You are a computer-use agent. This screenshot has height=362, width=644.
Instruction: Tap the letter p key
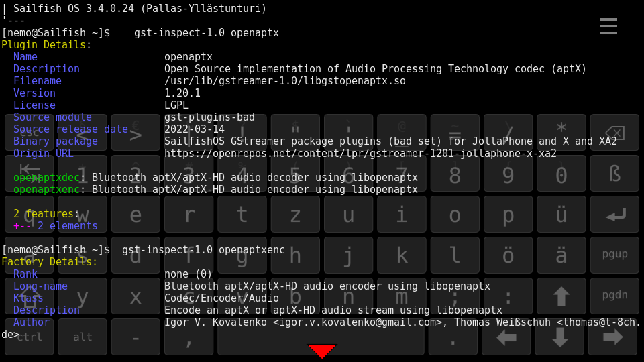click(x=508, y=215)
